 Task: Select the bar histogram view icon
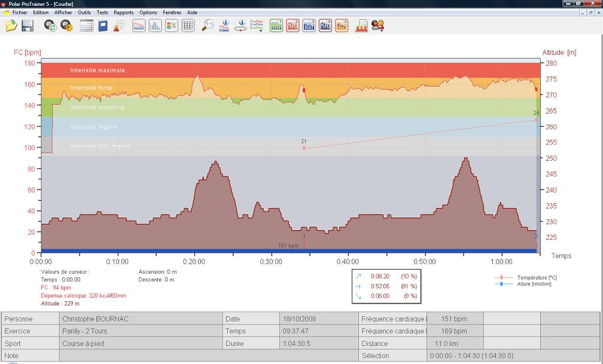click(x=156, y=26)
